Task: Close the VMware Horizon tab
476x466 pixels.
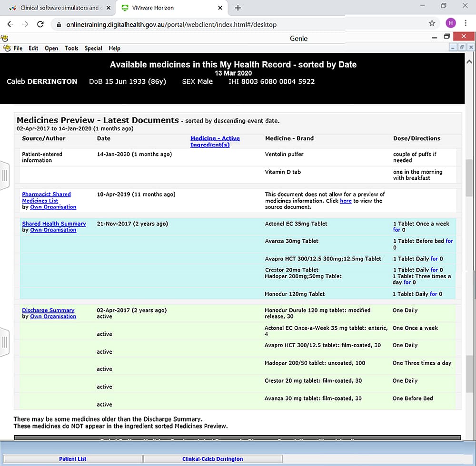Action: point(220,8)
